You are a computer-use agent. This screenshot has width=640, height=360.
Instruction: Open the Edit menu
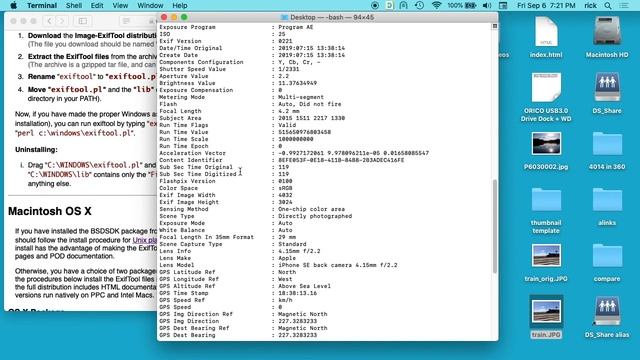(x=97, y=5)
